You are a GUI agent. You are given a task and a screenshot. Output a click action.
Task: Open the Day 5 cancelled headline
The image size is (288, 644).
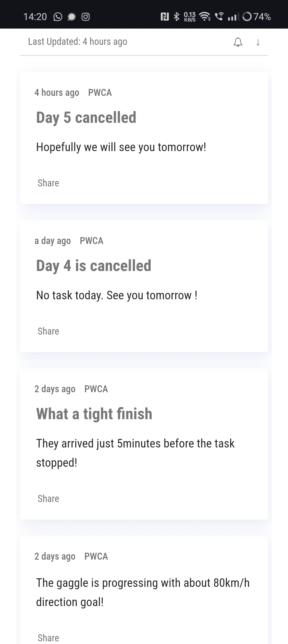click(86, 117)
